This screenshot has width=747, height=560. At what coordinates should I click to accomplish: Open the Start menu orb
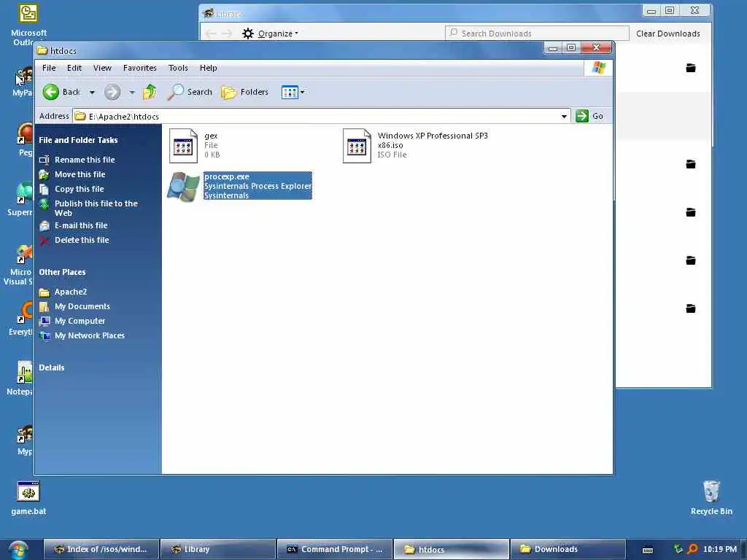18,550
